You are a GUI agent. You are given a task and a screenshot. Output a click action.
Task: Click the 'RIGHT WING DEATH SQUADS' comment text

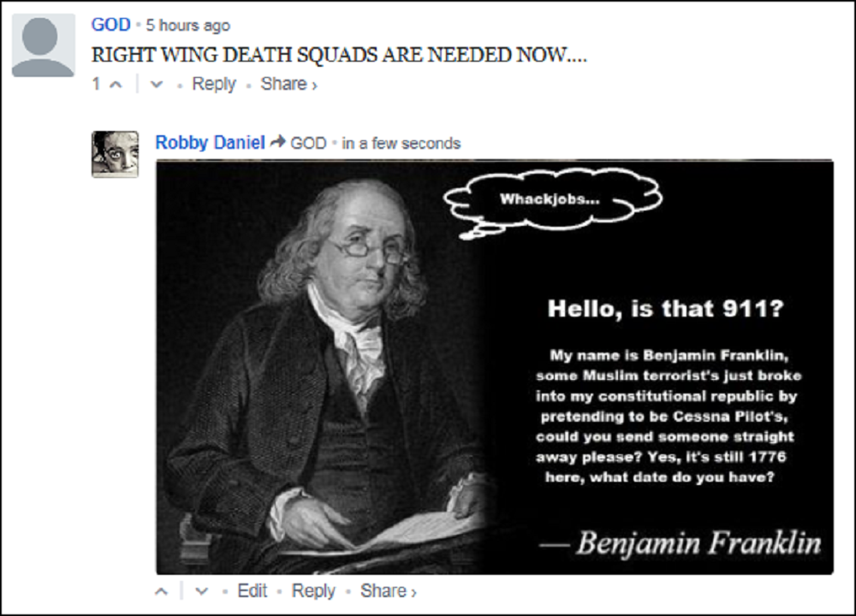click(339, 55)
